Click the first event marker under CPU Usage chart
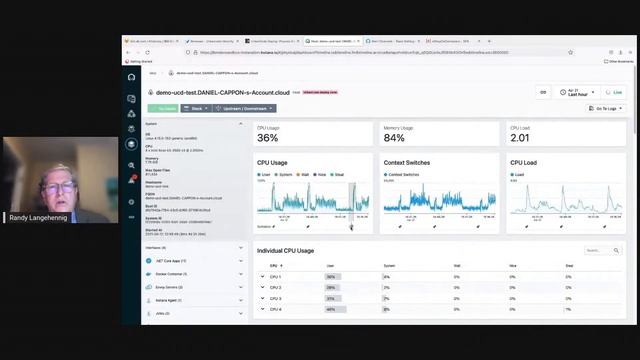Screen dimensions: 640x360 [273, 227]
